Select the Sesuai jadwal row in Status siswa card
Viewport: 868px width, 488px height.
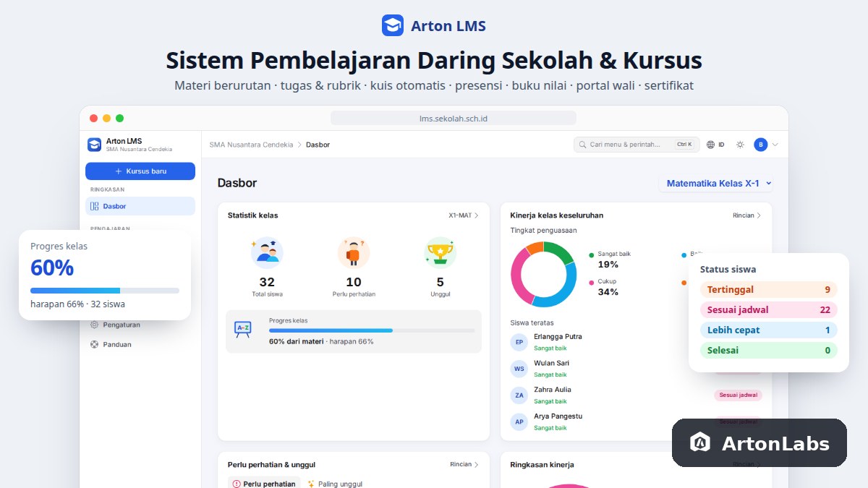pyautogui.click(x=769, y=310)
